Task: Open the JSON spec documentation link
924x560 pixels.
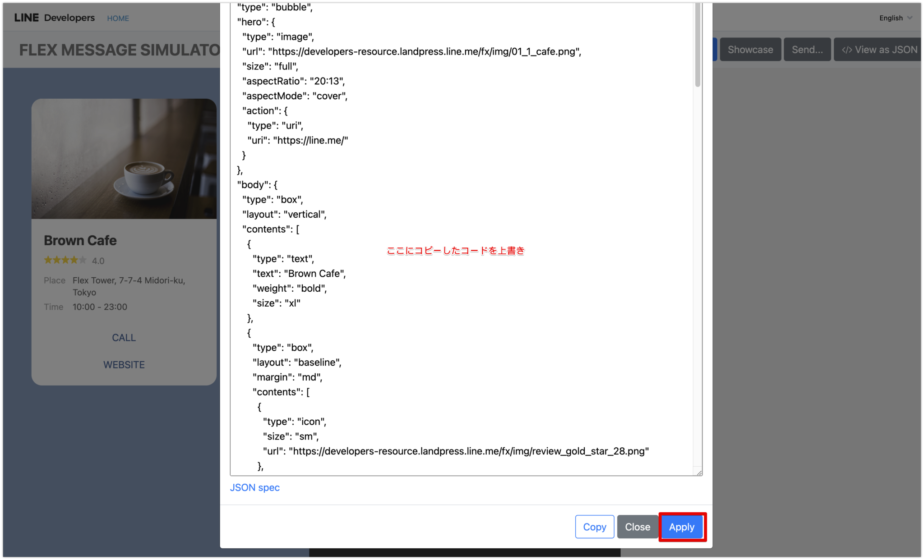Action: [255, 487]
